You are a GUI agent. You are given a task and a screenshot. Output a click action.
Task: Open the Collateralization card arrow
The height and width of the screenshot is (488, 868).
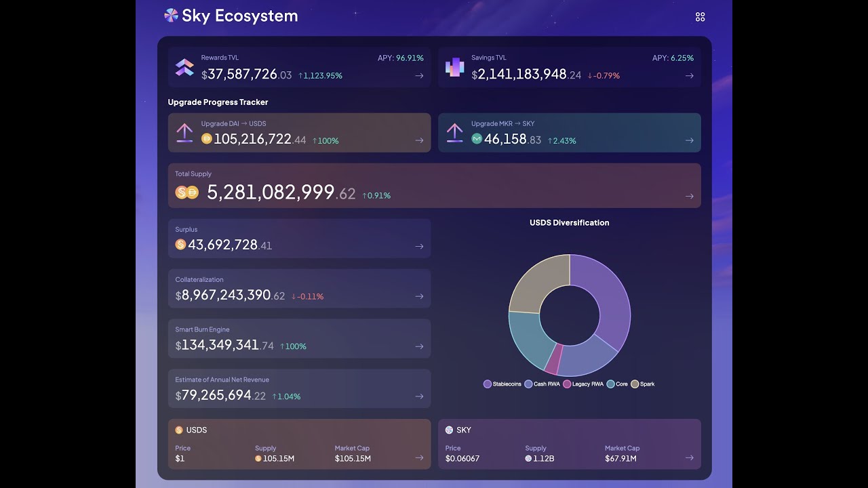coord(419,296)
